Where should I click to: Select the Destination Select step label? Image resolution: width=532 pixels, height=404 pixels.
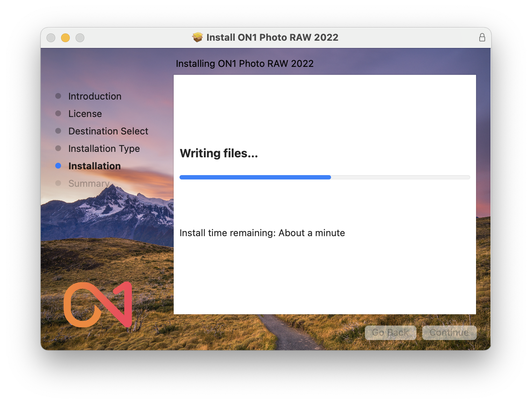point(108,131)
